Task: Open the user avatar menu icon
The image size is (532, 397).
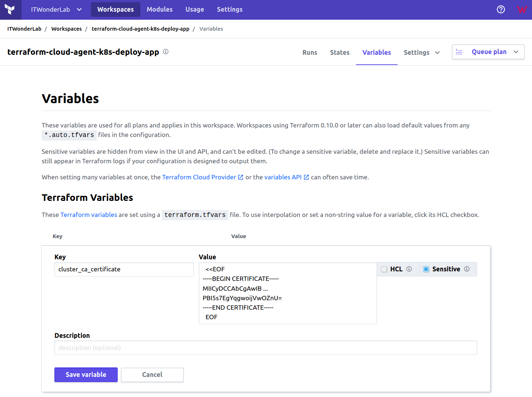Action: [x=522, y=9]
